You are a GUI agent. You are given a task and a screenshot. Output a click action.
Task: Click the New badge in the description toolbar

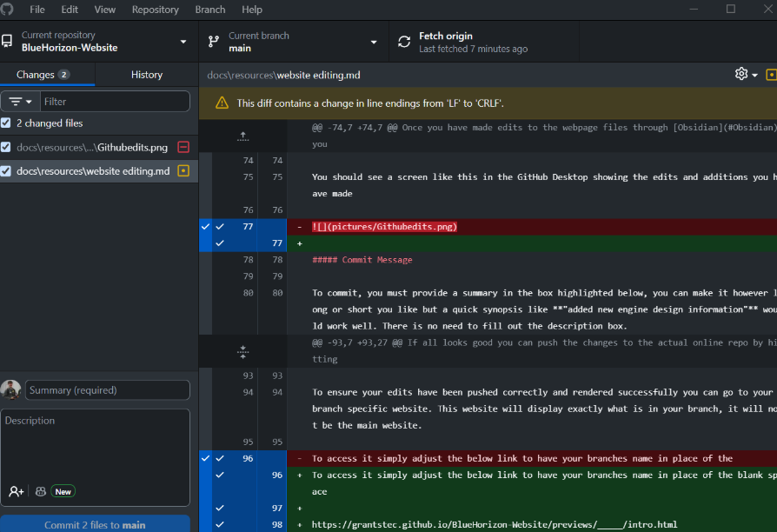[x=63, y=491]
